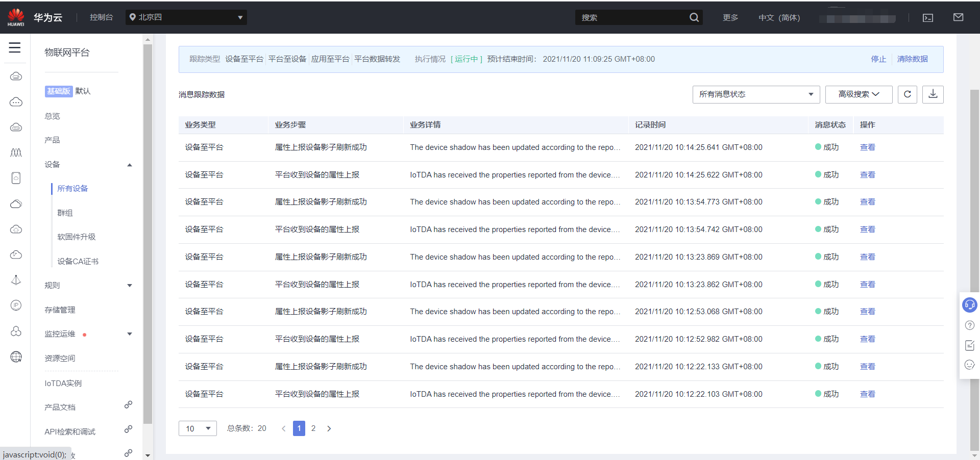Image resolution: width=980 pixels, height=460 pixels.
Task: Click the sidebar vertical scrollbar
Action: tap(148, 234)
